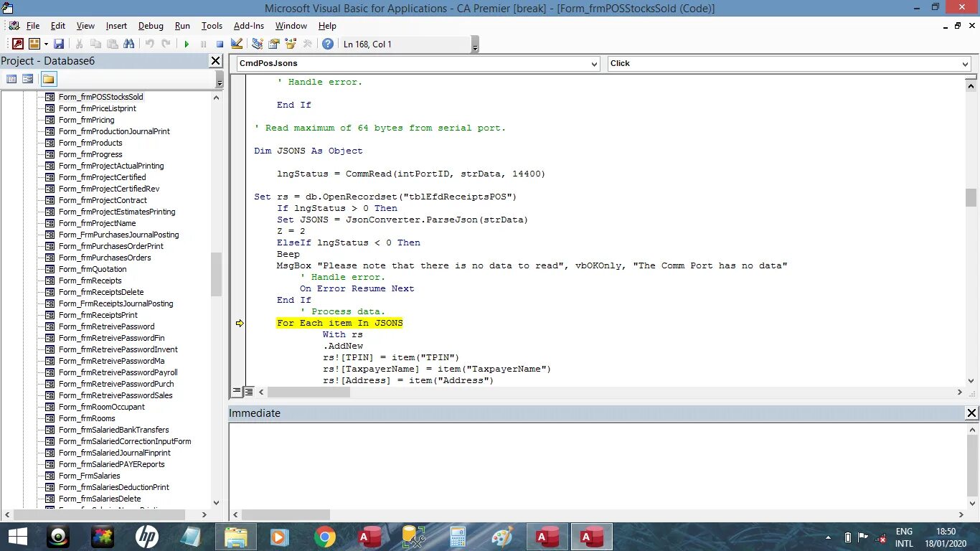
Task: Expand the Click procedure dropdown
Action: pos(965,64)
